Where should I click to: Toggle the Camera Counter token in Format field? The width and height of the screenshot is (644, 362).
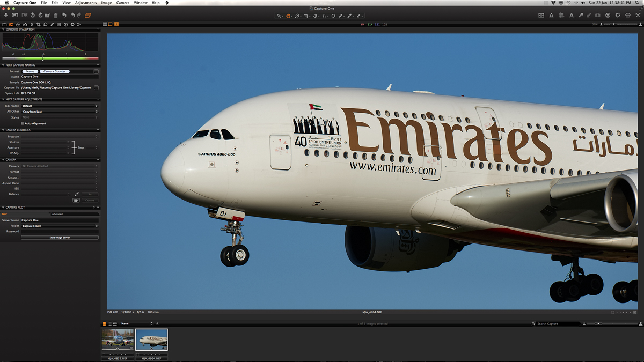pos(55,71)
